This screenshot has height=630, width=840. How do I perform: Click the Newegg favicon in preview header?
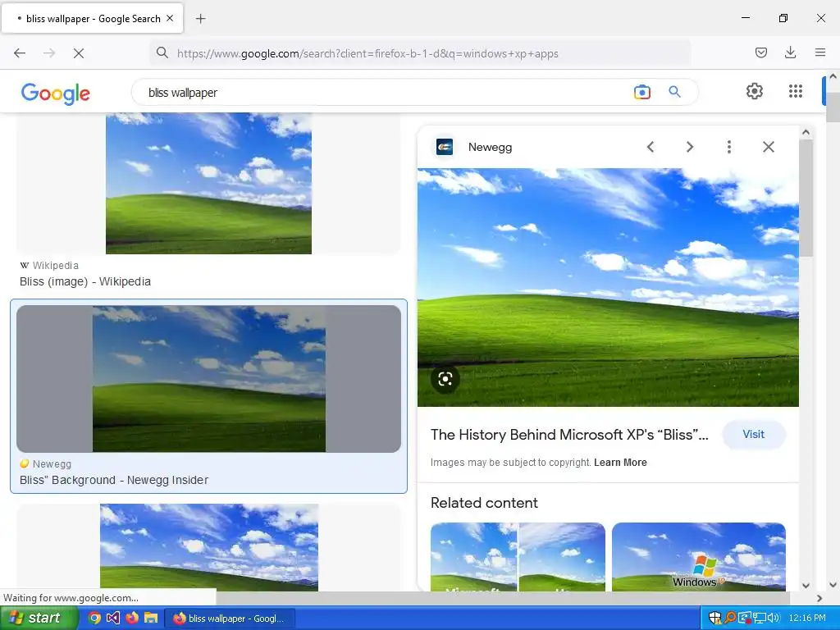click(445, 147)
